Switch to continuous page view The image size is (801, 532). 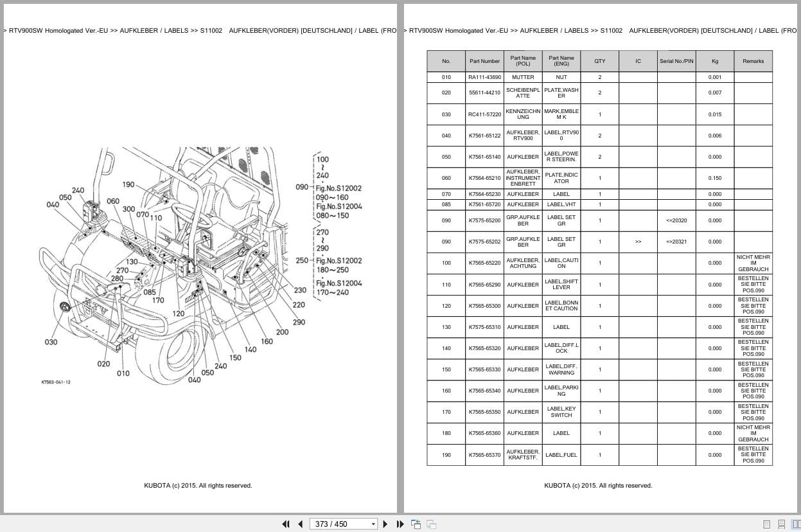click(781, 524)
